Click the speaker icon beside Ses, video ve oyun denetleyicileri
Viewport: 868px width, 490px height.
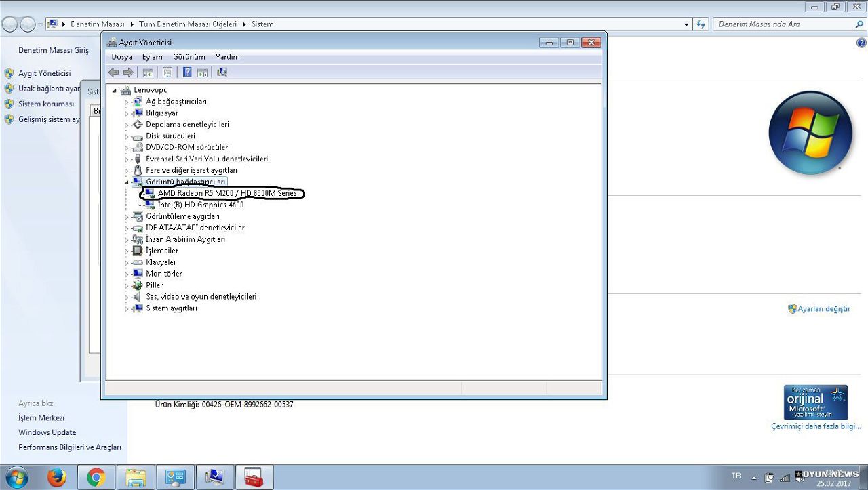click(x=138, y=297)
